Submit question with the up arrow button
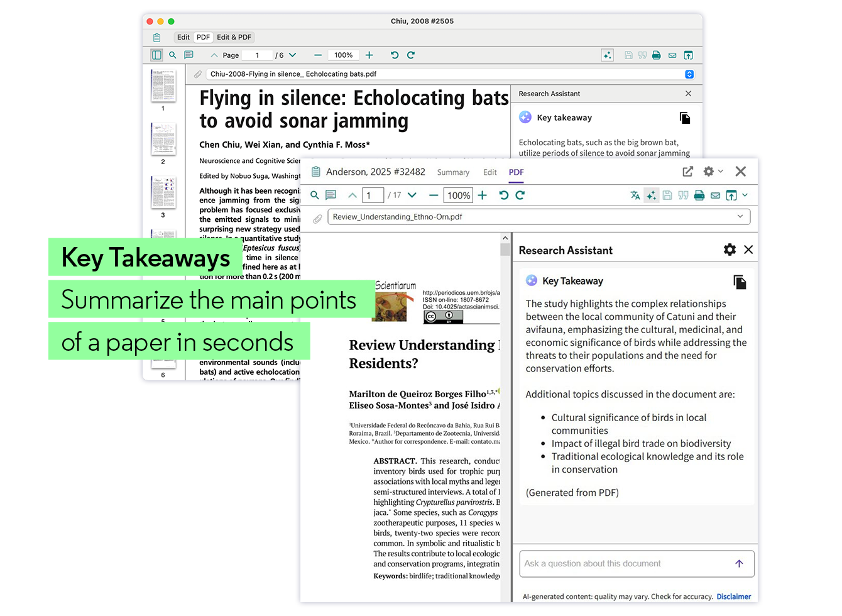This screenshot has height=616, width=842. [739, 564]
